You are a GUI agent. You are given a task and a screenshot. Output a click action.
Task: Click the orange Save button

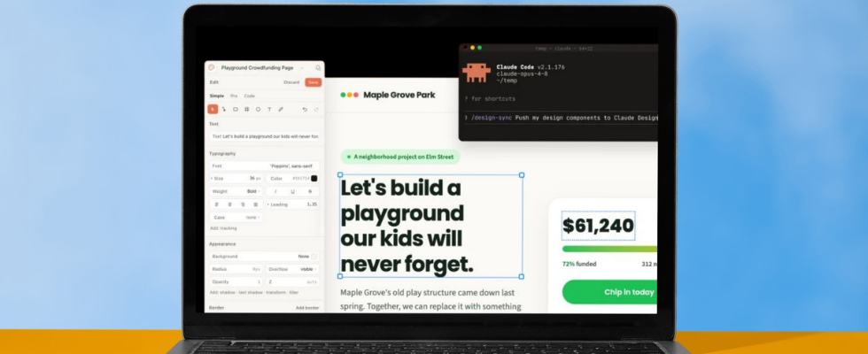[314, 82]
